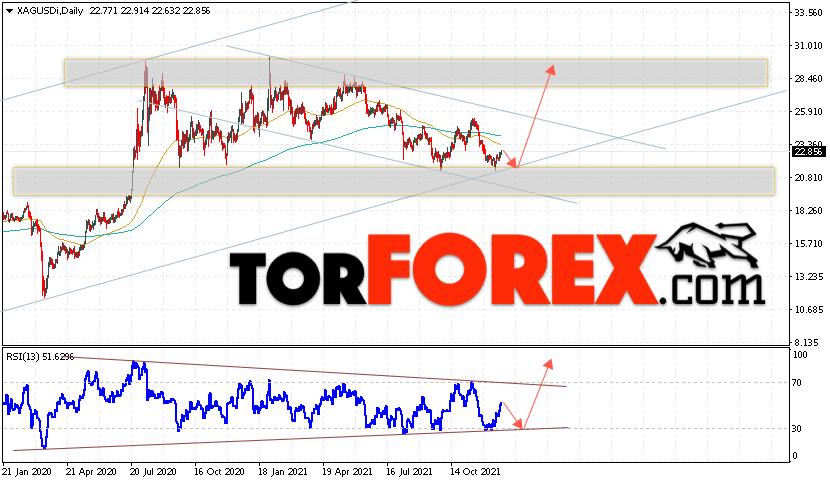The width and height of the screenshot is (830, 483).
Task: Select the RSI(13) 51.6296 indicator label
Action: [40, 357]
